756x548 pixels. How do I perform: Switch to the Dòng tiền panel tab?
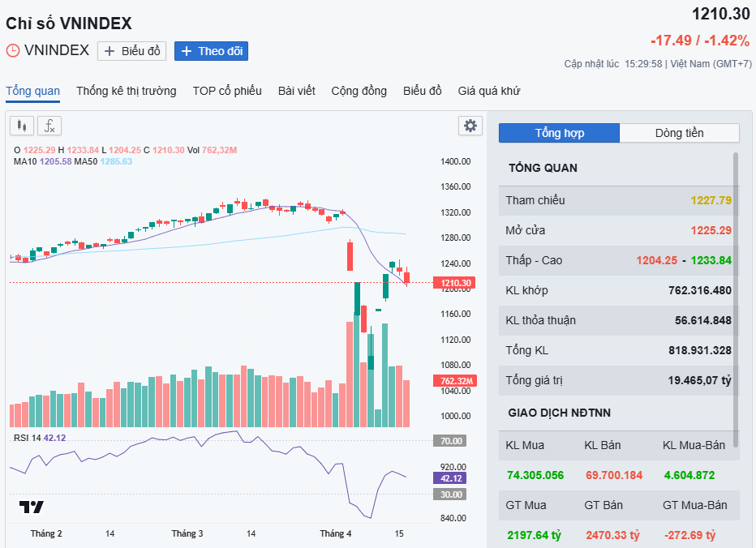[x=679, y=133]
